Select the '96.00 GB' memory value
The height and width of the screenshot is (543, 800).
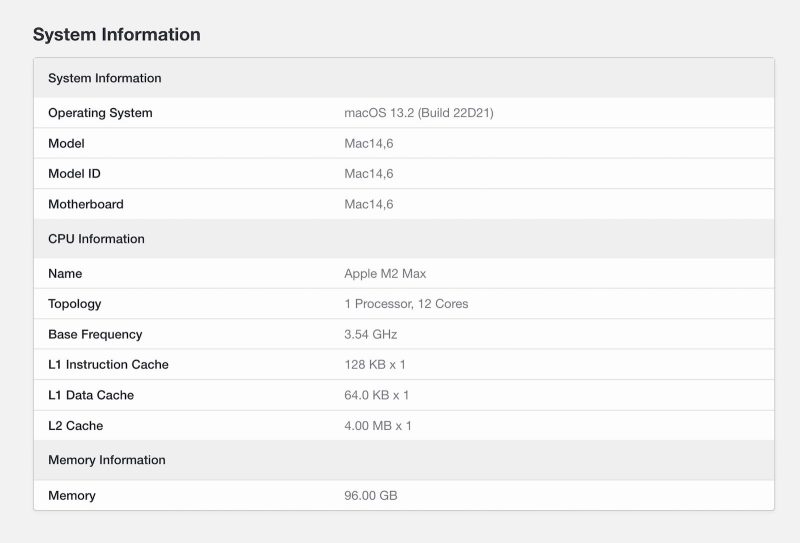(371, 496)
